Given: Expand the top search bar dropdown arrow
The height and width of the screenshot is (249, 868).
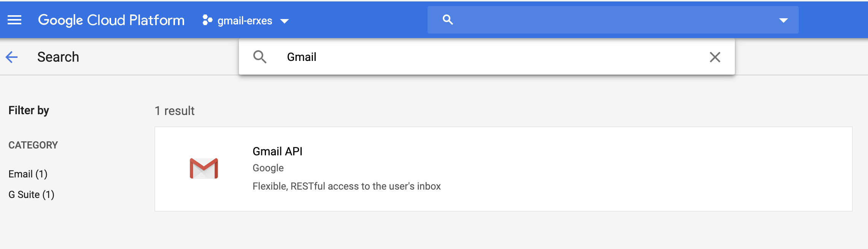Looking at the screenshot, I should point(783,20).
